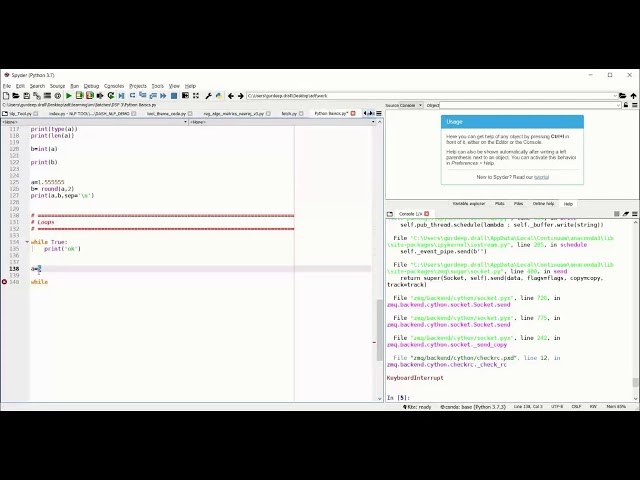640x480 pixels.
Task: Switch to Files tab
Action: pyautogui.click(x=518, y=203)
